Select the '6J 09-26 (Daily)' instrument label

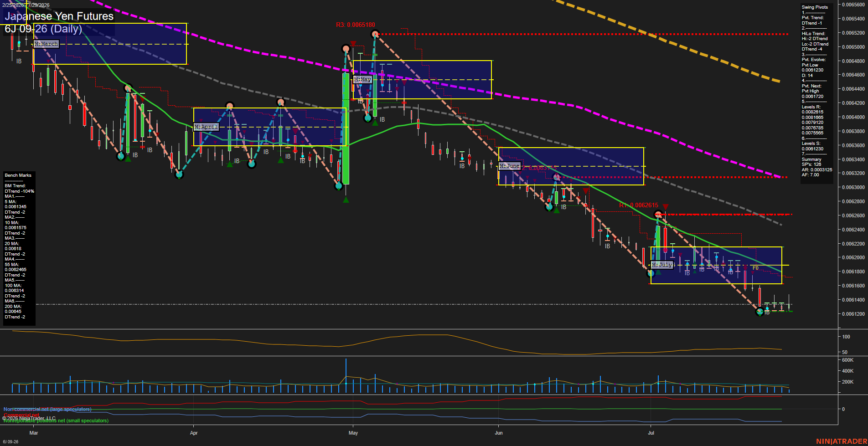tap(43, 29)
